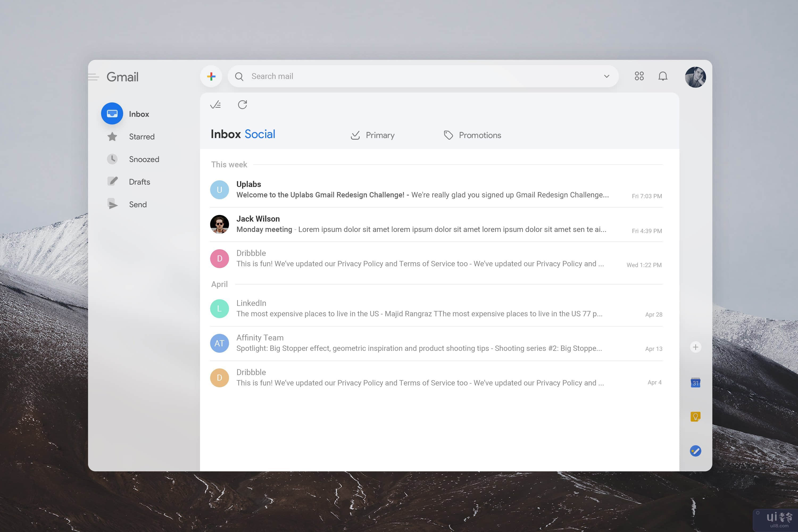Open the profile avatar in top right
The height and width of the screenshot is (532, 798).
(695, 77)
